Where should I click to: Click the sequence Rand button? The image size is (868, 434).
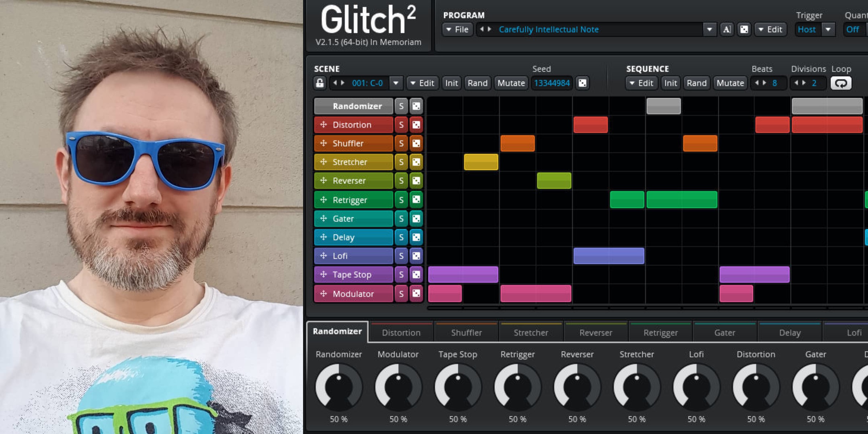[x=697, y=83]
